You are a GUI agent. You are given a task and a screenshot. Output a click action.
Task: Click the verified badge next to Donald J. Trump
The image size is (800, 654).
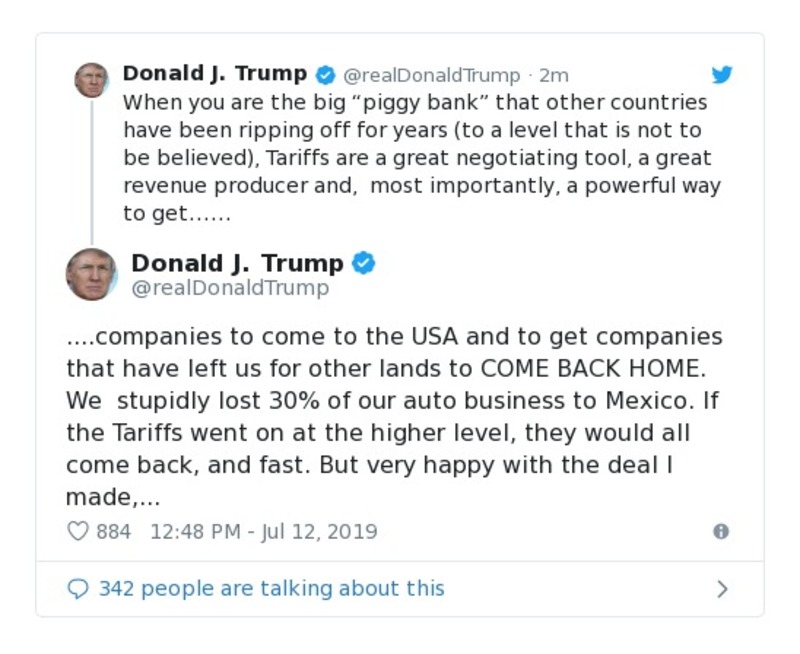pos(325,73)
